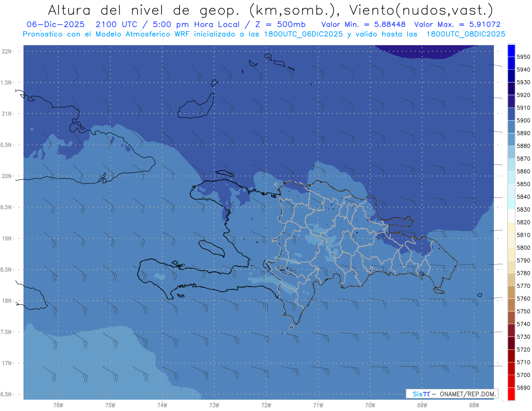Click the "75W" longitude label
Image resolution: width=532 pixels, height=411 pixels.
coord(110,405)
